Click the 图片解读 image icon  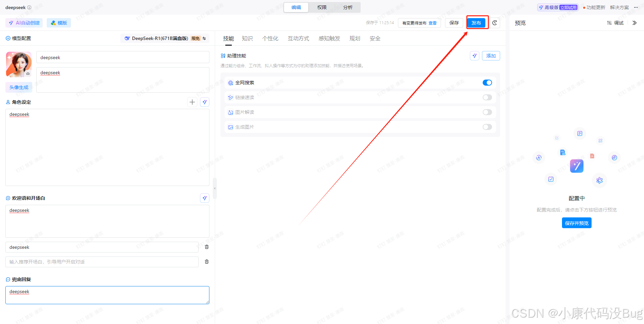[231, 112]
